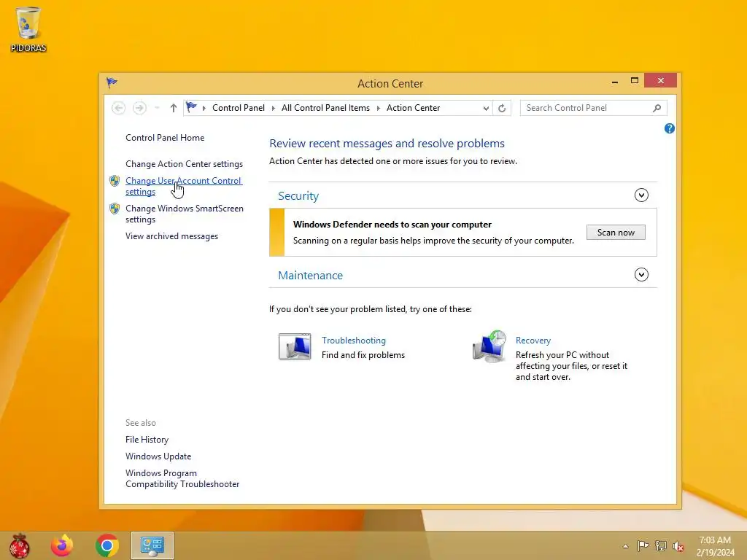This screenshot has width=747, height=560.
Task: Open Windows Update under See also
Action: (158, 456)
